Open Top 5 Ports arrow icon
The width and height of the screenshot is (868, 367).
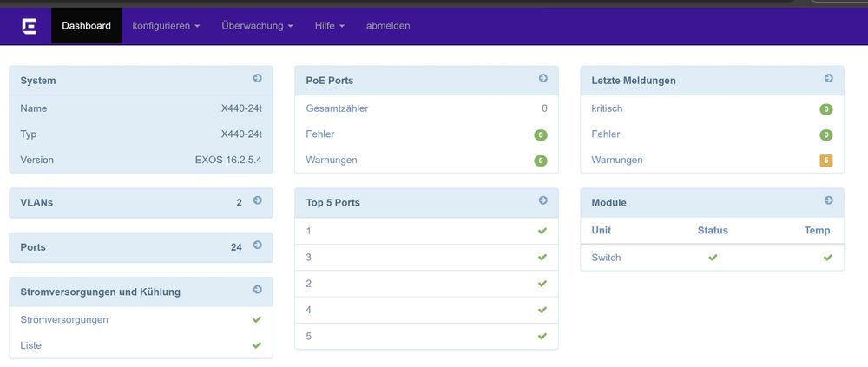(x=543, y=200)
